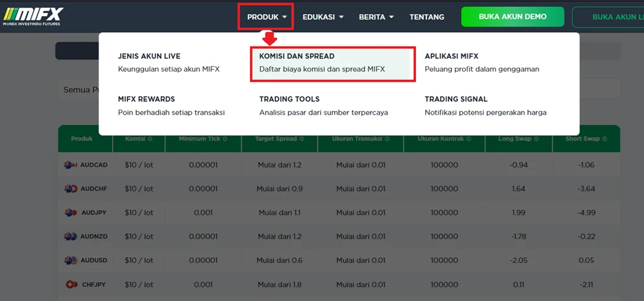Click the AUDNZD flag pair icon
This screenshot has width=644, height=301.
(x=71, y=237)
